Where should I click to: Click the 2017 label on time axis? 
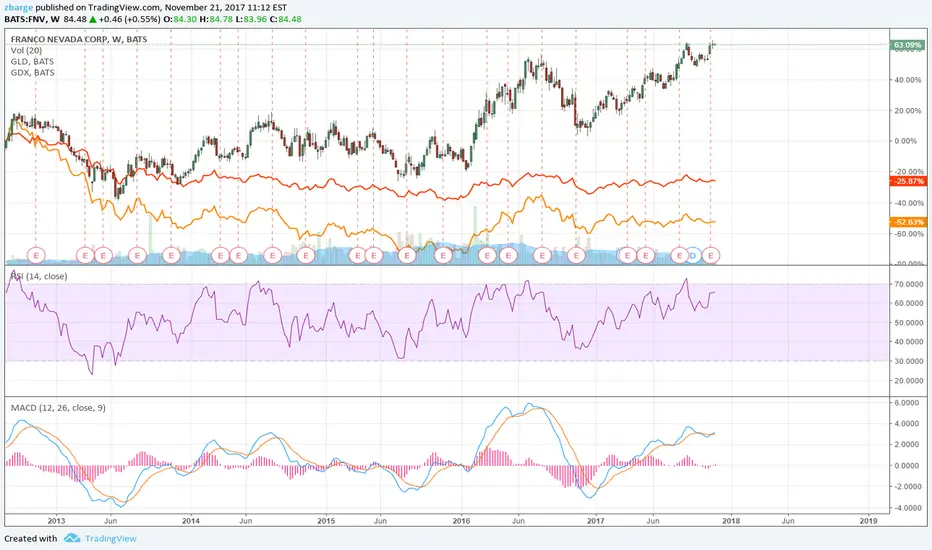point(596,521)
